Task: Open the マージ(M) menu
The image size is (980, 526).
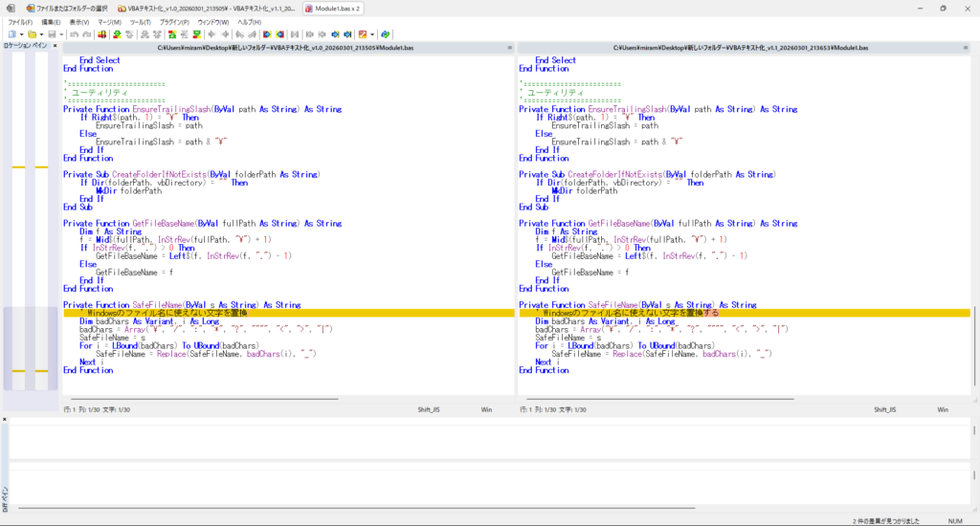Action: click(x=109, y=21)
